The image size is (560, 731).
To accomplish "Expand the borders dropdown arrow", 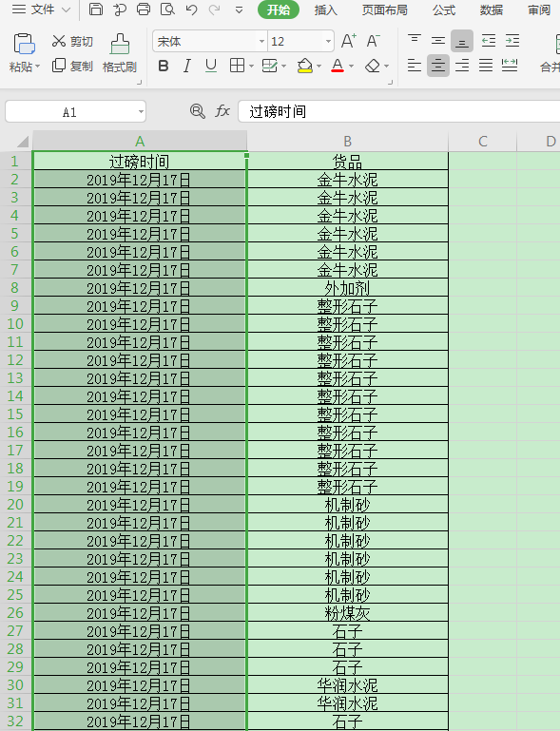I will click(x=251, y=67).
